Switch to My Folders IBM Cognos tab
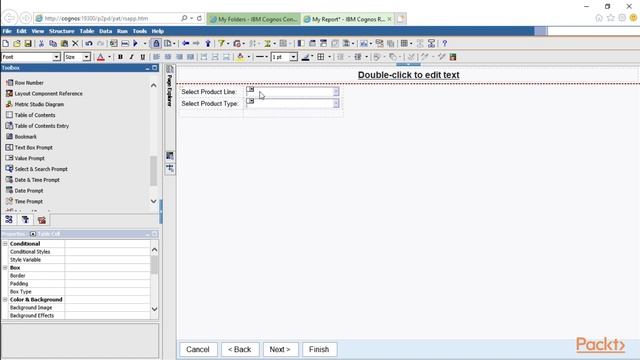The image size is (640, 360). [x=254, y=19]
